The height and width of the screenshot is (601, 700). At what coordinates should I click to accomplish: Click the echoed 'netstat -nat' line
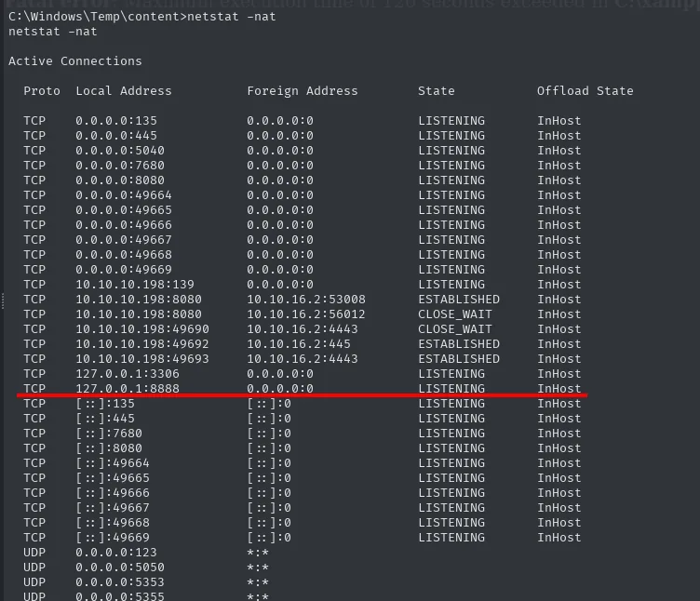(53, 32)
